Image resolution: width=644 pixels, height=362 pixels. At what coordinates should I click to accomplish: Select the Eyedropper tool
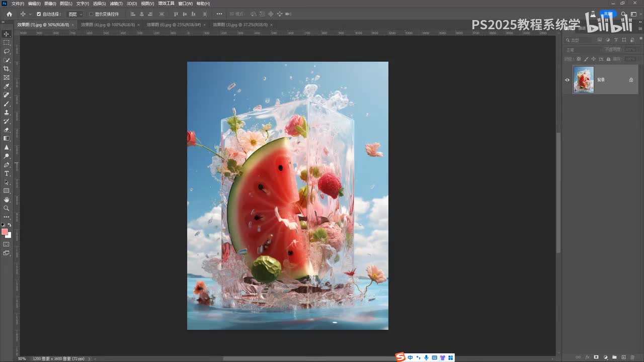click(x=7, y=86)
